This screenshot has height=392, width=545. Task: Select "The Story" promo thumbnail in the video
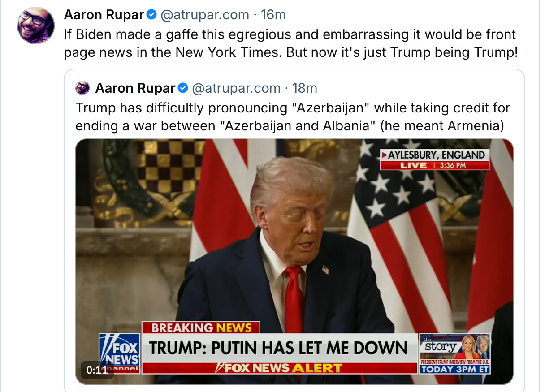coord(454,353)
